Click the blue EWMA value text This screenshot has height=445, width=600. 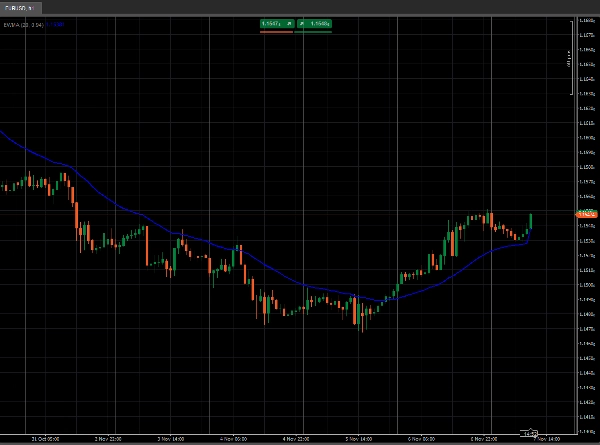pos(56,25)
